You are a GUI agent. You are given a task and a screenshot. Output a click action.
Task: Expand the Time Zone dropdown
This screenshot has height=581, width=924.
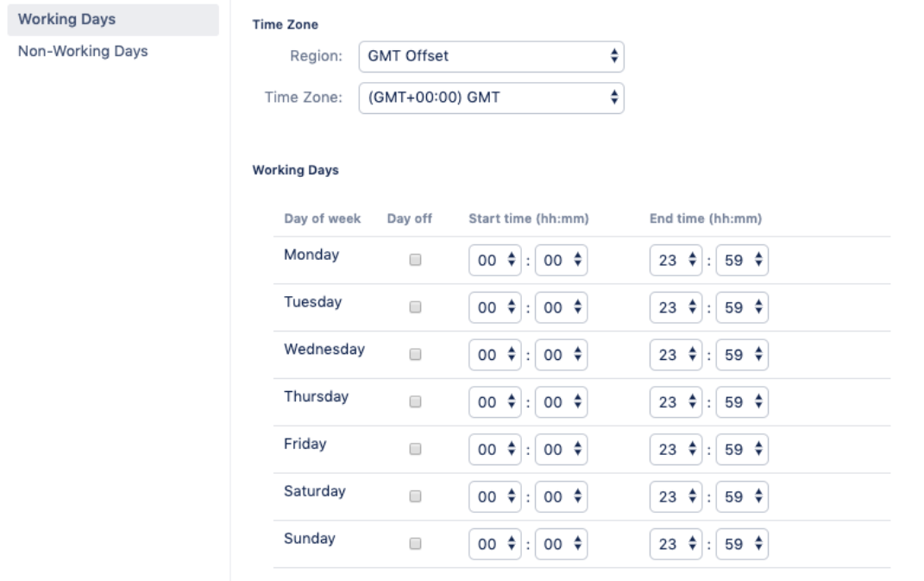[490, 98]
